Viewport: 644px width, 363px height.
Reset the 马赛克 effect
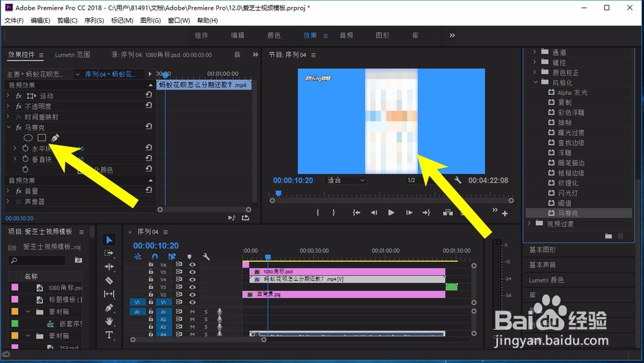pos(149,126)
